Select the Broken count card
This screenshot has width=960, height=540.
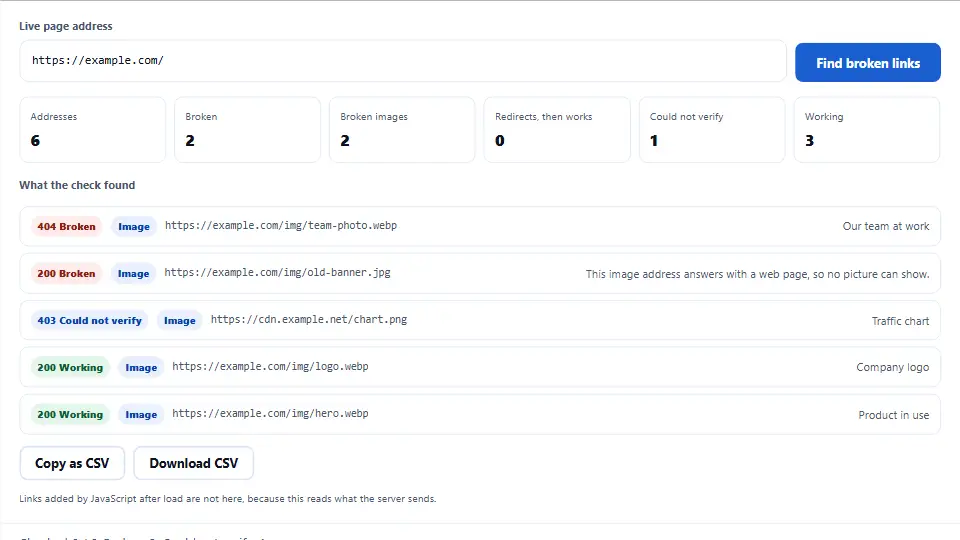247,130
